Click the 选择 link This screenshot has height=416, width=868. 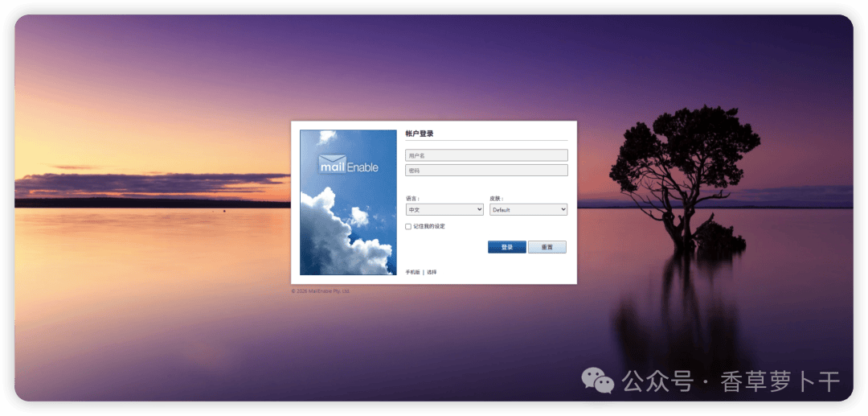click(432, 272)
